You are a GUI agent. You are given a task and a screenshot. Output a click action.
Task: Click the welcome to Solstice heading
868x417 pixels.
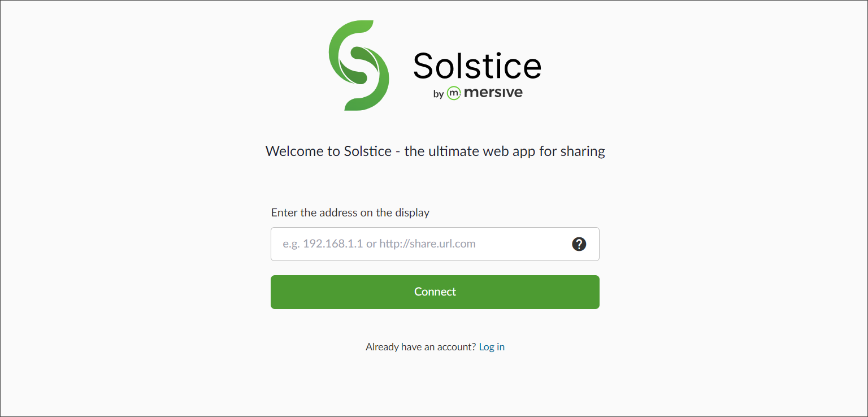[x=435, y=151]
